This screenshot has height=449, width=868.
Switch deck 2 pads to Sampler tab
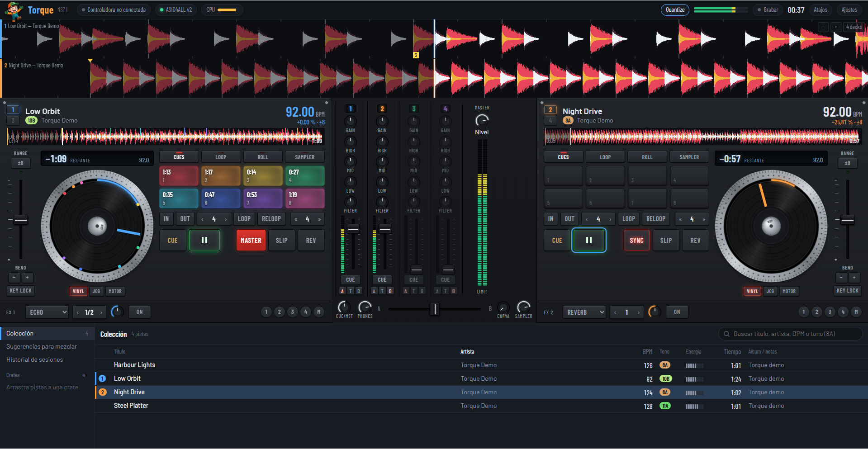689,157
